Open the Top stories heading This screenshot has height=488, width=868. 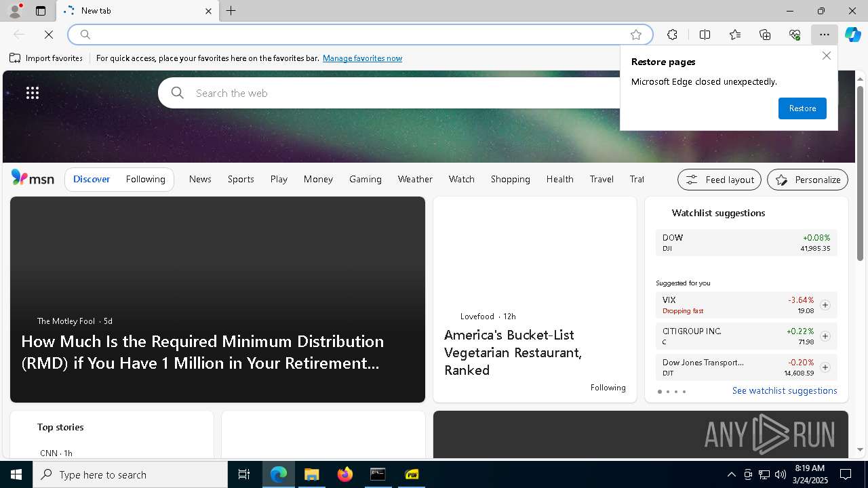tap(60, 427)
